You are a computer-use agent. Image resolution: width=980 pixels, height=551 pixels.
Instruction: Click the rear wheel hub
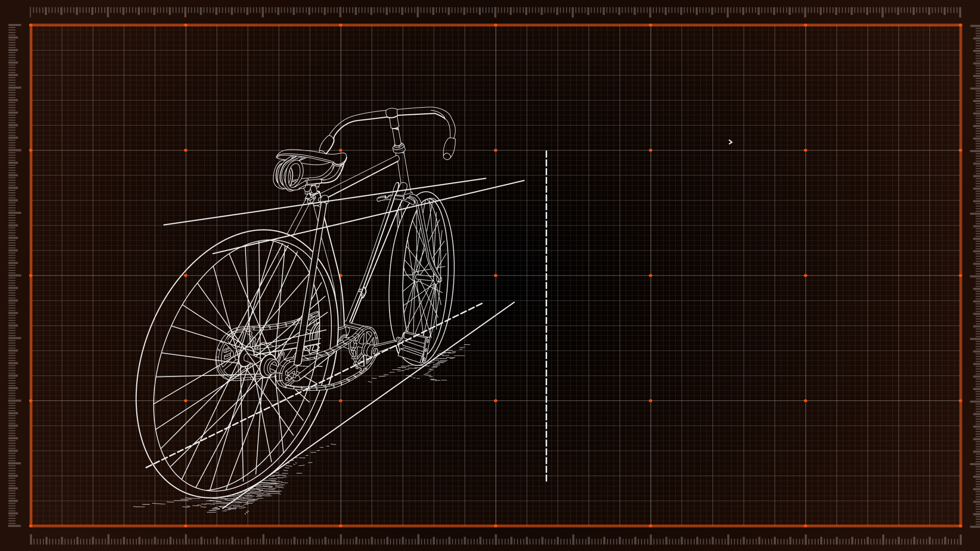click(x=255, y=360)
